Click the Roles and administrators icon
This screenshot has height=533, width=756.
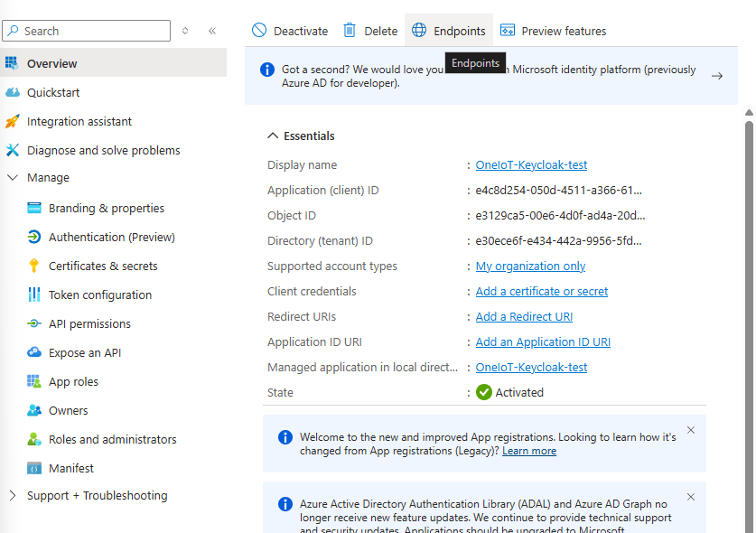(34, 439)
